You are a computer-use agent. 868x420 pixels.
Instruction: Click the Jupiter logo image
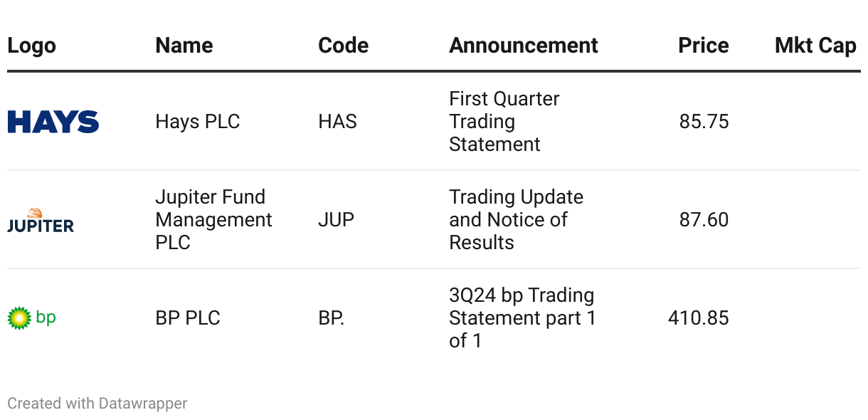point(41,220)
